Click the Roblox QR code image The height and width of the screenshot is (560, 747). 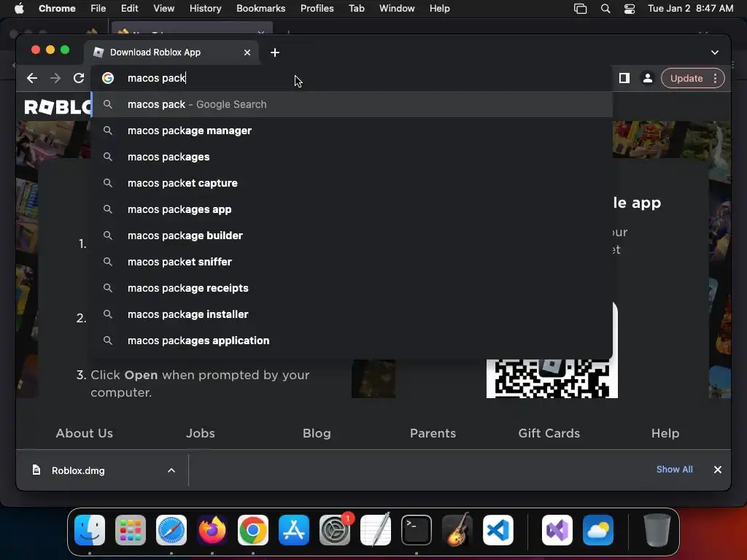pos(552,378)
